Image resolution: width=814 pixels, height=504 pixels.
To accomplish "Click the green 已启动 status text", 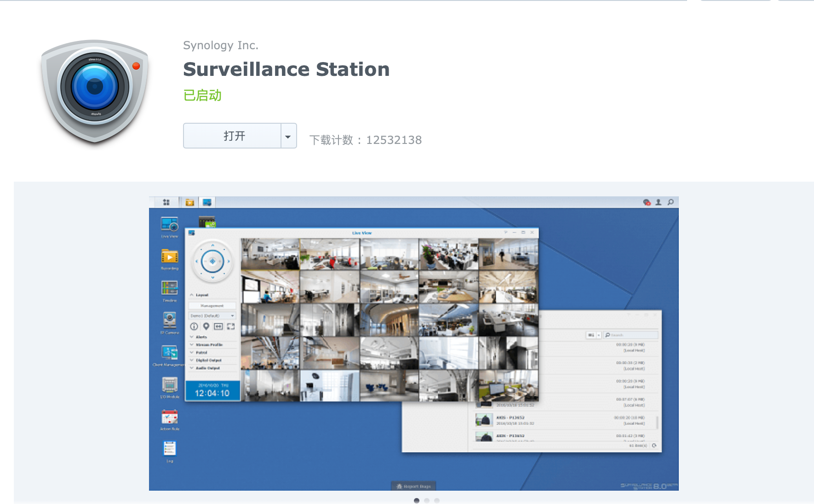I will [202, 95].
